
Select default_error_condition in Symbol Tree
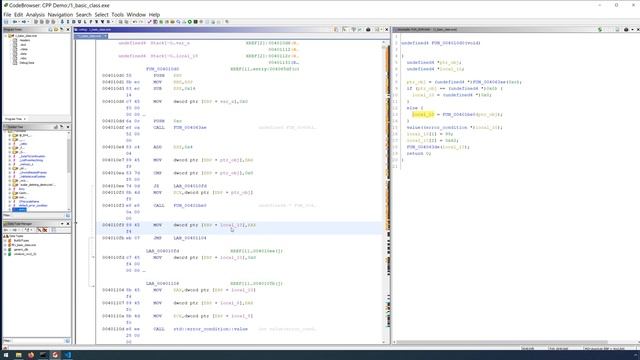(x=33, y=205)
